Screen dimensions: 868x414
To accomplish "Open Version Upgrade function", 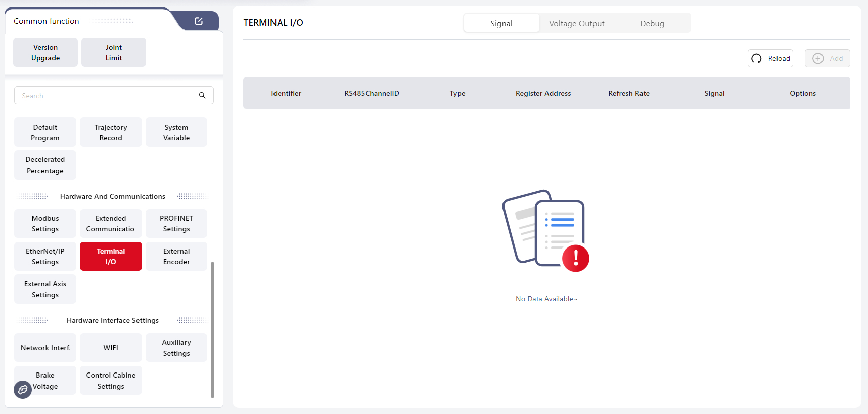I will click(45, 52).
